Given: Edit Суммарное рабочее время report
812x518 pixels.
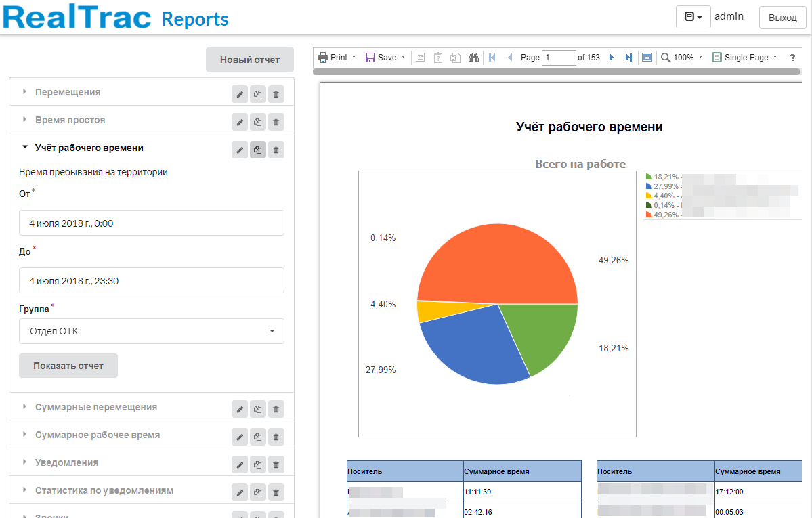Looking at the screenshot, I should tap(239, 437).
